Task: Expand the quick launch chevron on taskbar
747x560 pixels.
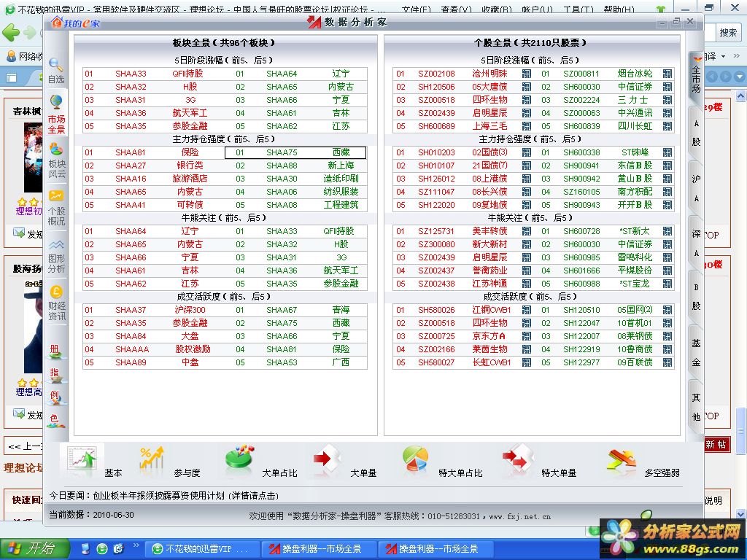Action: coord(136,545)
